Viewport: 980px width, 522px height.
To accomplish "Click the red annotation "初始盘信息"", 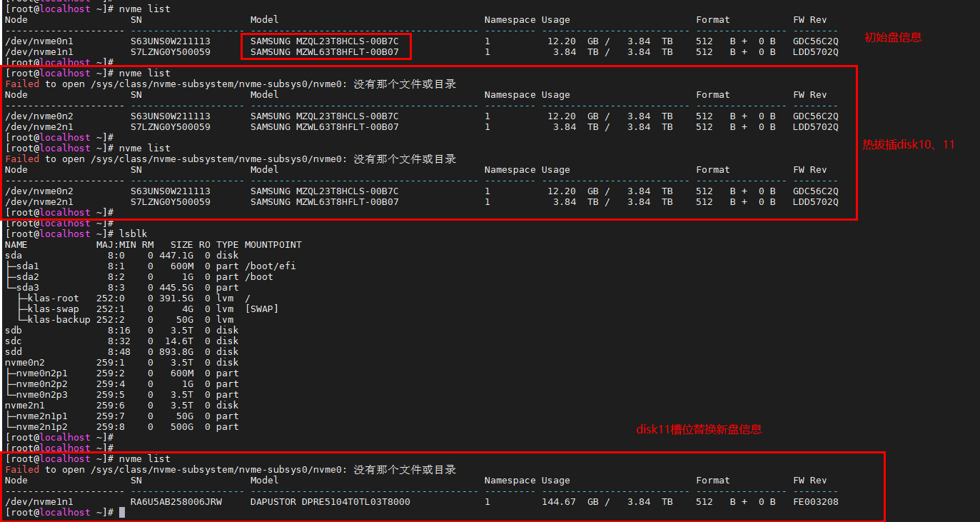I will pos(892,37).
